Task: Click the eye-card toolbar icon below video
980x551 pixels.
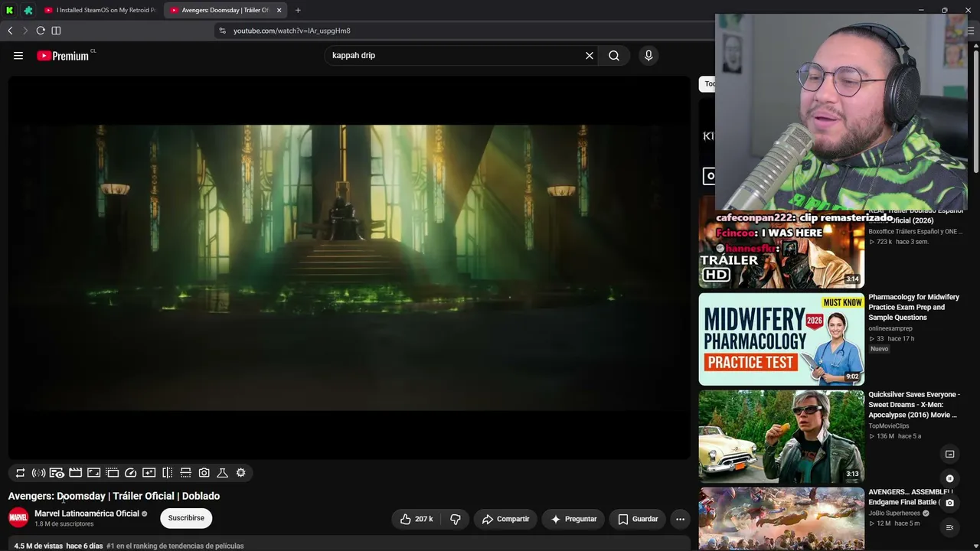Action: 57,473
